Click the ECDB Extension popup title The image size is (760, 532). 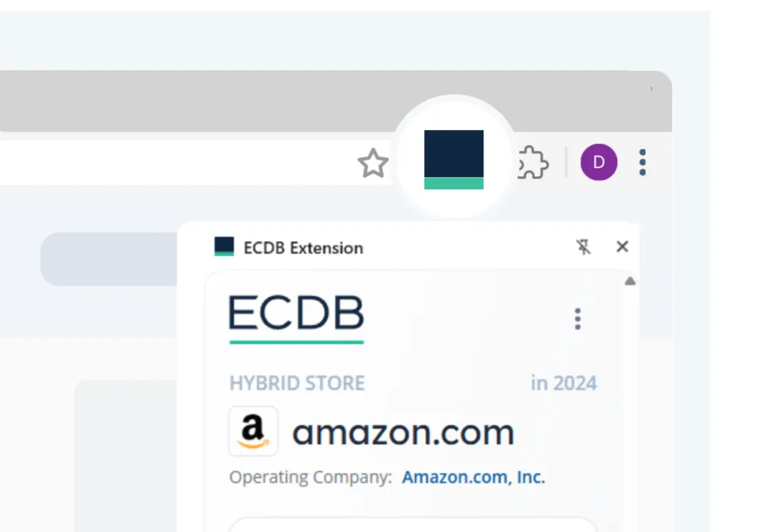[303, 248]
